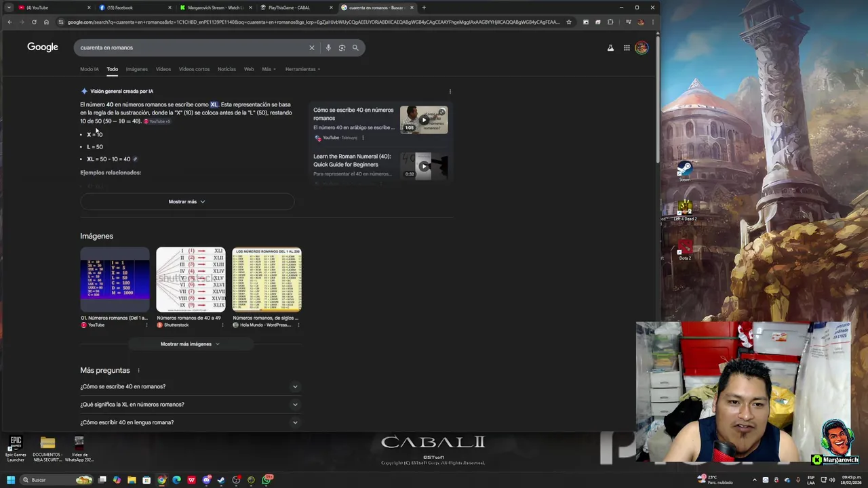This screenshot has height=488, width=868.
Task: Select the Imágenes results tab
Action: (136, 69)
